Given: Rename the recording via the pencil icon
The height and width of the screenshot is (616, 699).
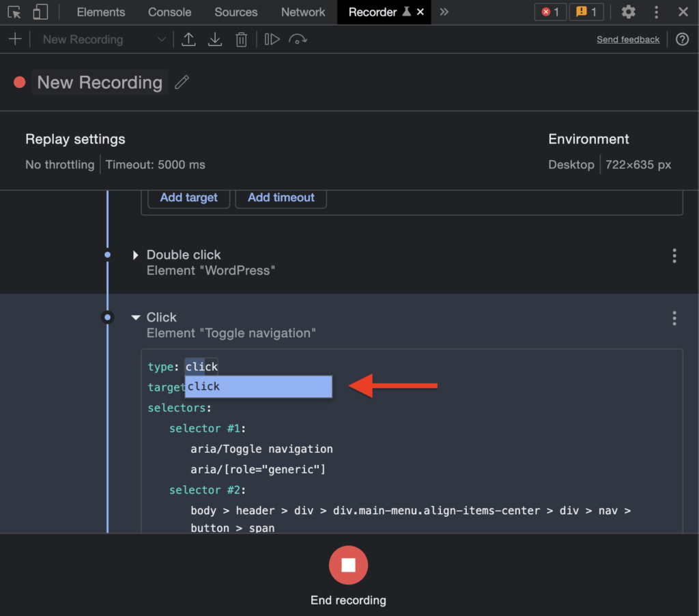Looking at the screenshot, I should tap(181, 82).
